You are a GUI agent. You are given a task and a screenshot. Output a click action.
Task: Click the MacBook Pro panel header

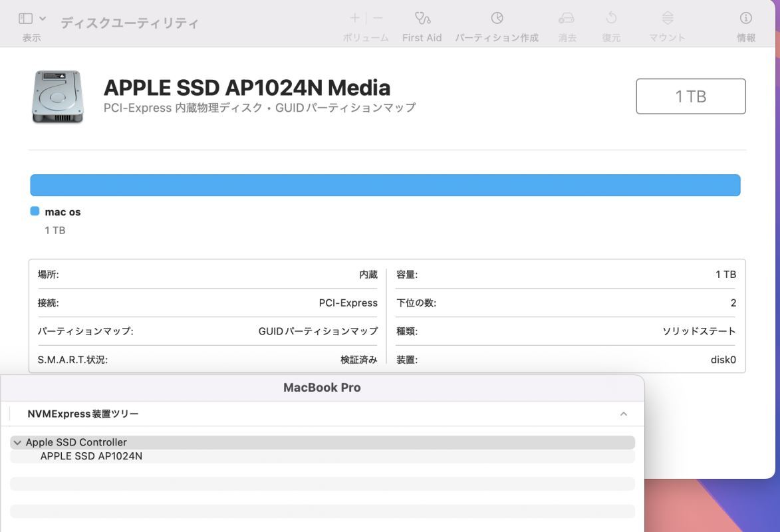322,387
